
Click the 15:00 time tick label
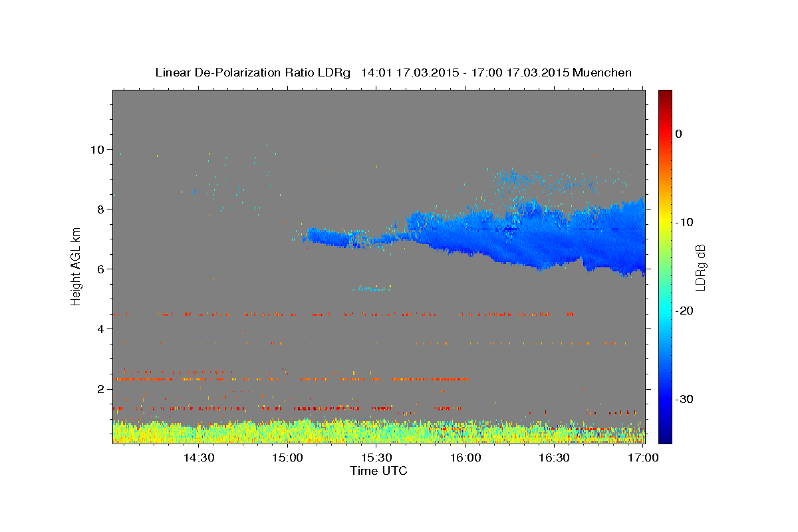tap(287, 458)
